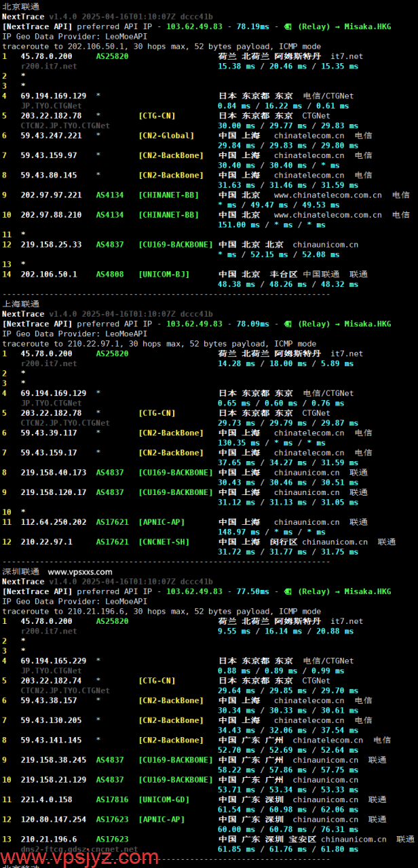Screen dimensions: 418x868
Task: Click the [UNICOM-GD] tag
Action: [164, 800]
